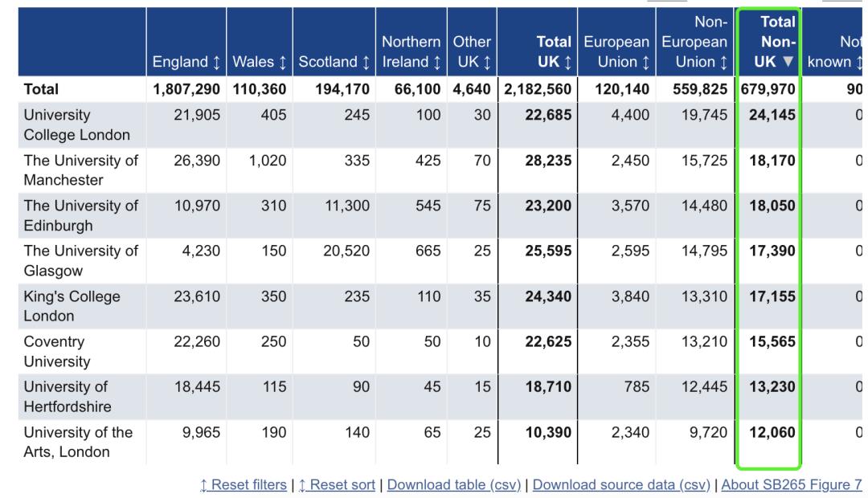Click Northern Ireland sort arrow

pyautogui.click(x=437, y=62)
